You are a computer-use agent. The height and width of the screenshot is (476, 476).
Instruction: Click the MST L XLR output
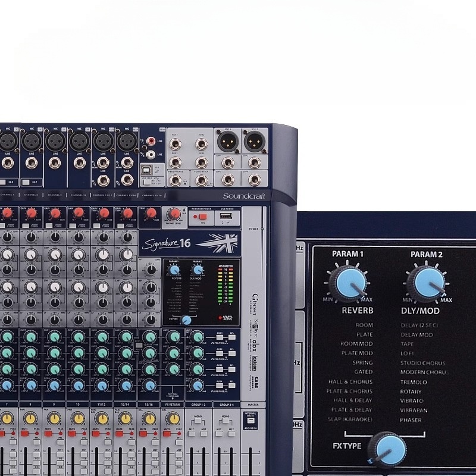(228, 142)
